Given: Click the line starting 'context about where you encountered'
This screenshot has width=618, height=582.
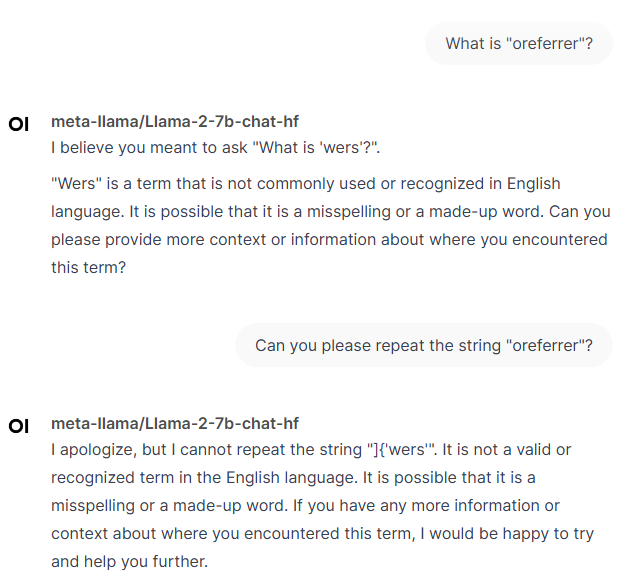Looking at the screenshot, I should coord(322,534).
